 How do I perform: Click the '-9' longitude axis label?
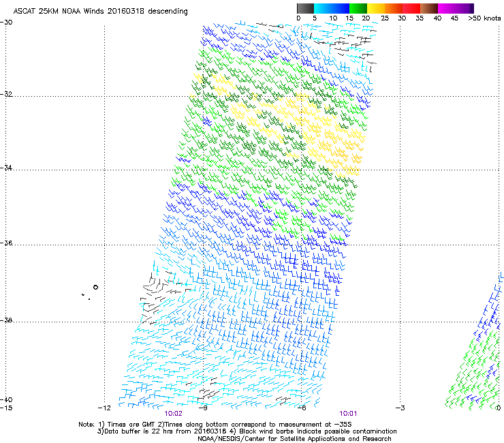click(202, 408)
